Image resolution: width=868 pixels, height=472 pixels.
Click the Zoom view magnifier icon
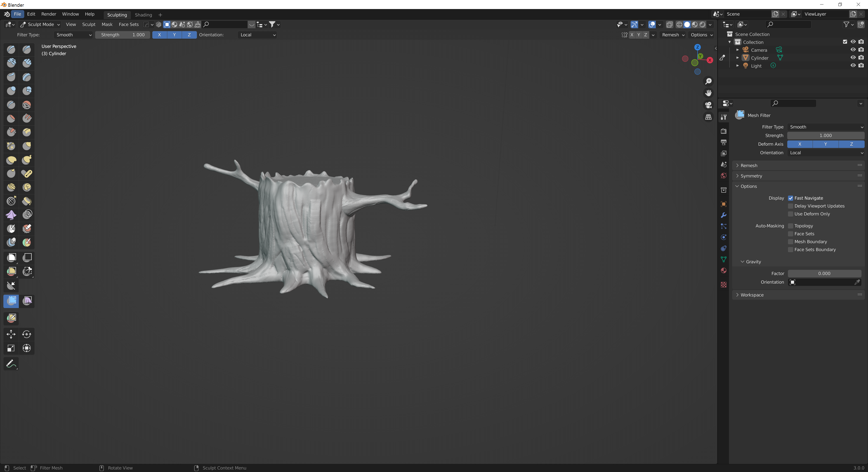(708, 82)
